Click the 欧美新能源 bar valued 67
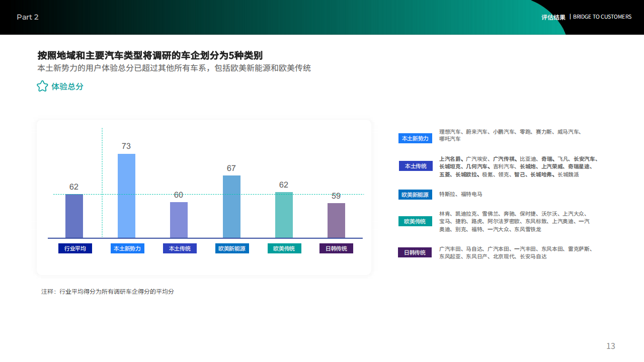This screenshot has width=644, height=362. coord(231,207)
